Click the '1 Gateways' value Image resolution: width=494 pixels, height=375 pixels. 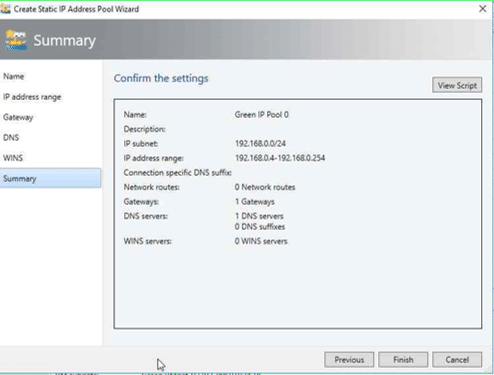coord(255,202)
